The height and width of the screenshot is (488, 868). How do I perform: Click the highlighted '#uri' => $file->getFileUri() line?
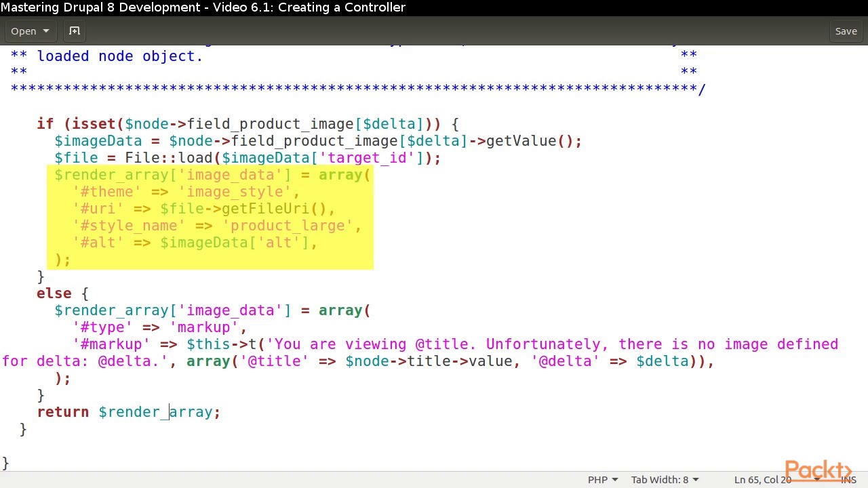(x=203, y=209)
